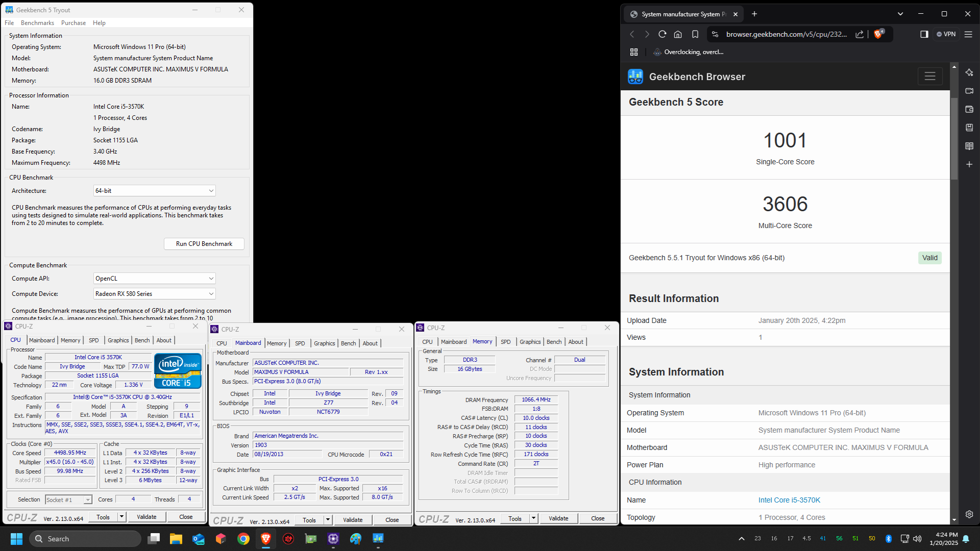Open Google Chrome from taskbar
This screenshot has width=980, height=551.
pyautogui.click(x=243, y=539)
